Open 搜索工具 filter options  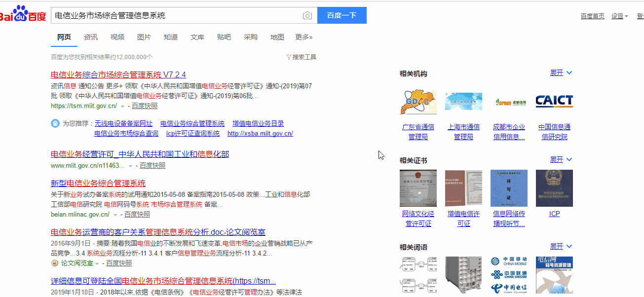(x=301, y=57)
